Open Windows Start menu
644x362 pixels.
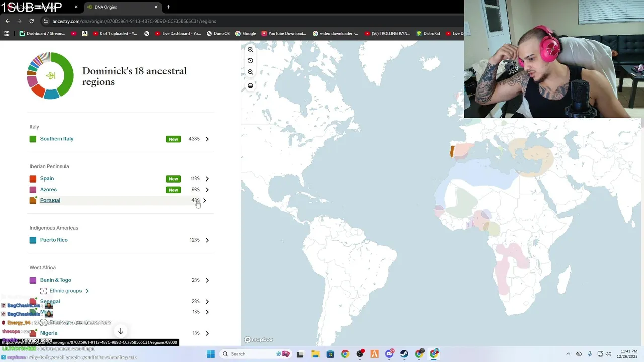click(211, 354)
